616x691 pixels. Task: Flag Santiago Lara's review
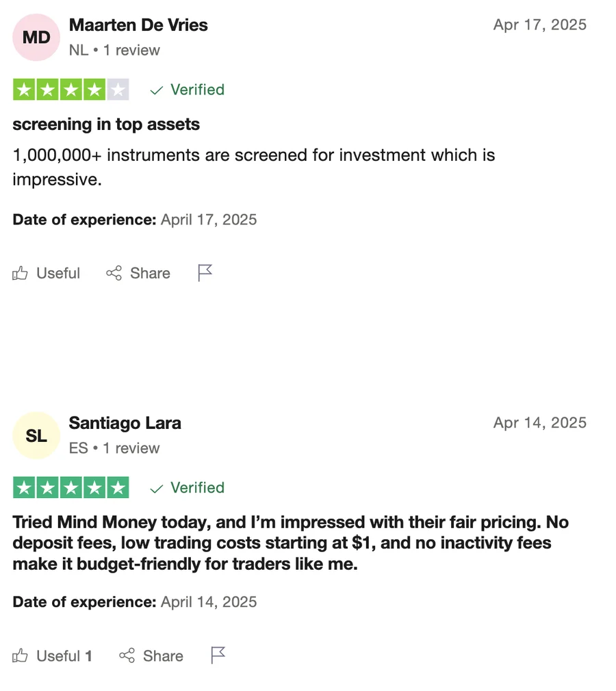pos(218,655)
